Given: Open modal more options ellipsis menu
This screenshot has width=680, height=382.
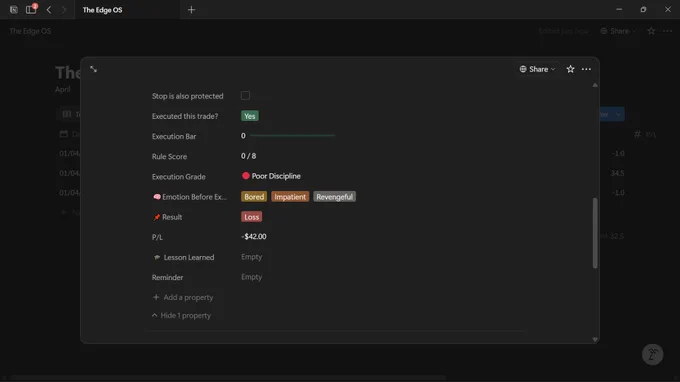Looking at the screenshot, I should coord(586,69).
